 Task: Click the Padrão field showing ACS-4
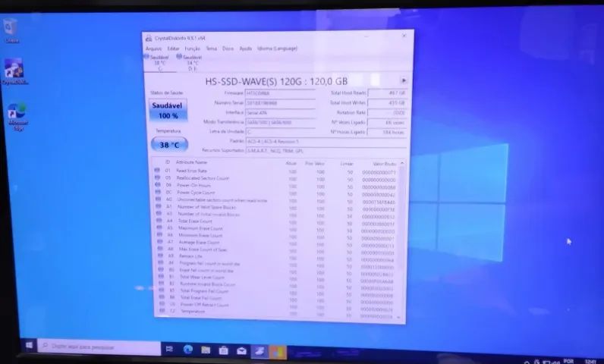click(x=326, y=141)
